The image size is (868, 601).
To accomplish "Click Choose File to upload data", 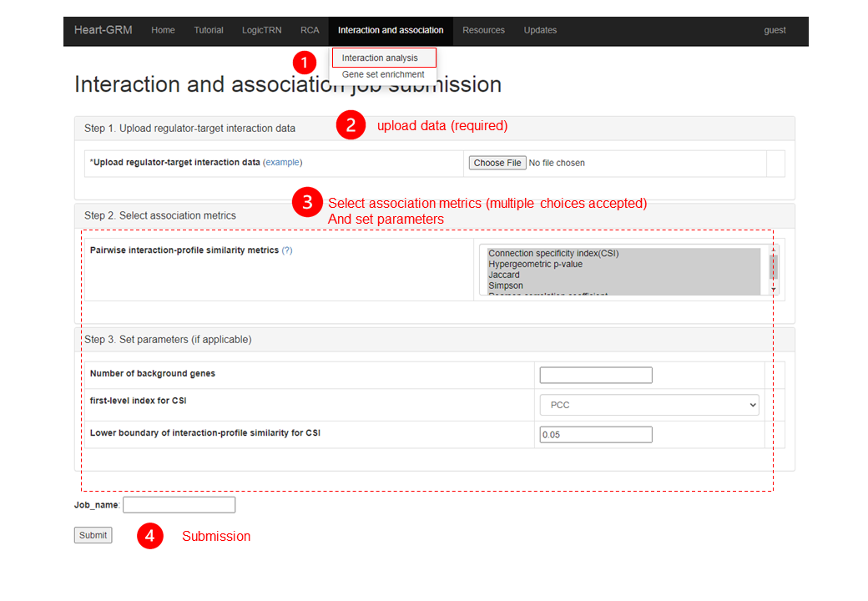I will [497, 163].
